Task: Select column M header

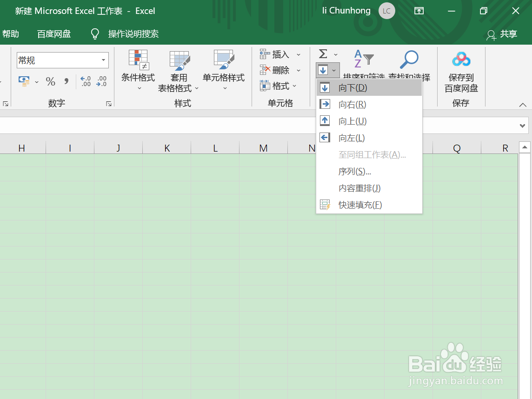Action: 263,148
